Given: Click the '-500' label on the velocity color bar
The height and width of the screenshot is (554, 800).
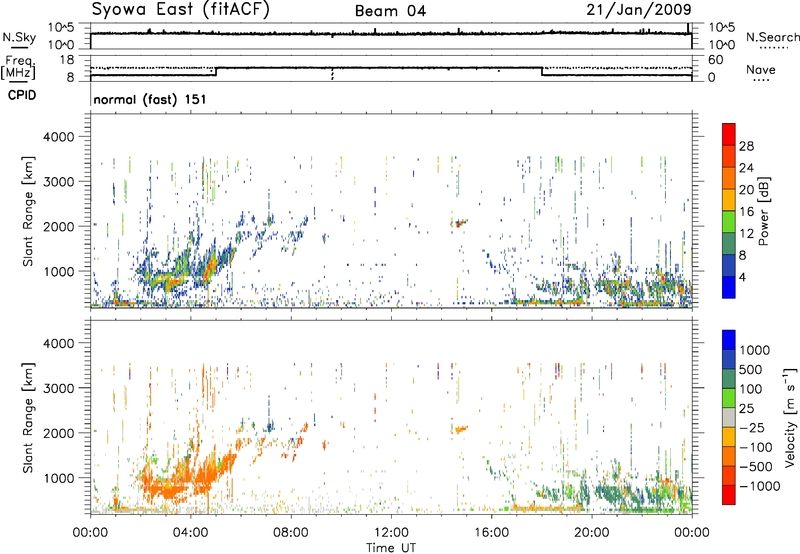Looking at the screenshot, I should (756, 466).
